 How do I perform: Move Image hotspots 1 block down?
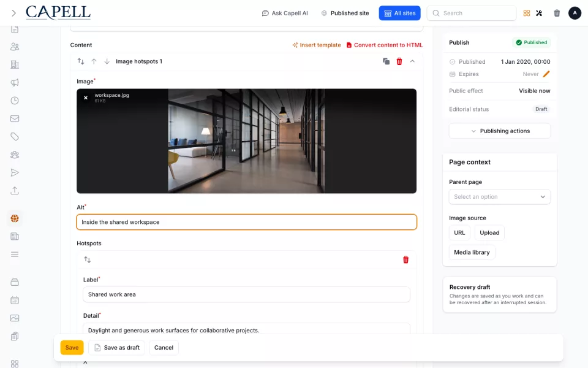pyautogui.click(x=107, y=61)
